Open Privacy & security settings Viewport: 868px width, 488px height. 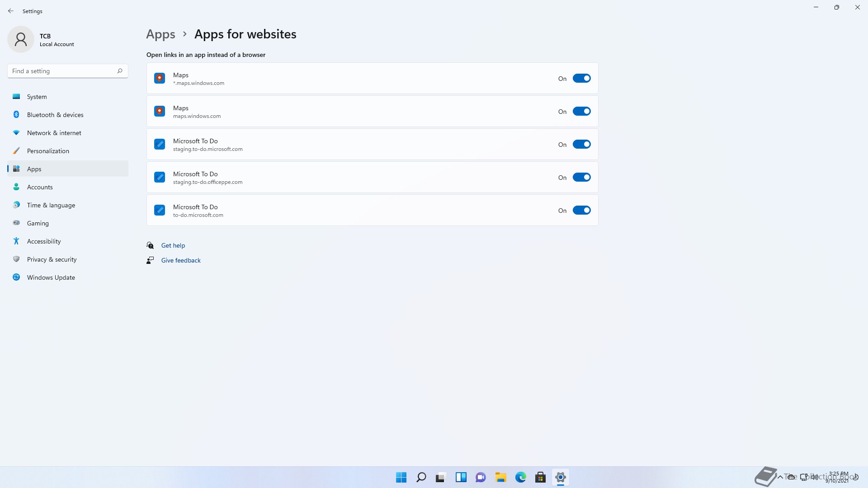tap(68, 259)
